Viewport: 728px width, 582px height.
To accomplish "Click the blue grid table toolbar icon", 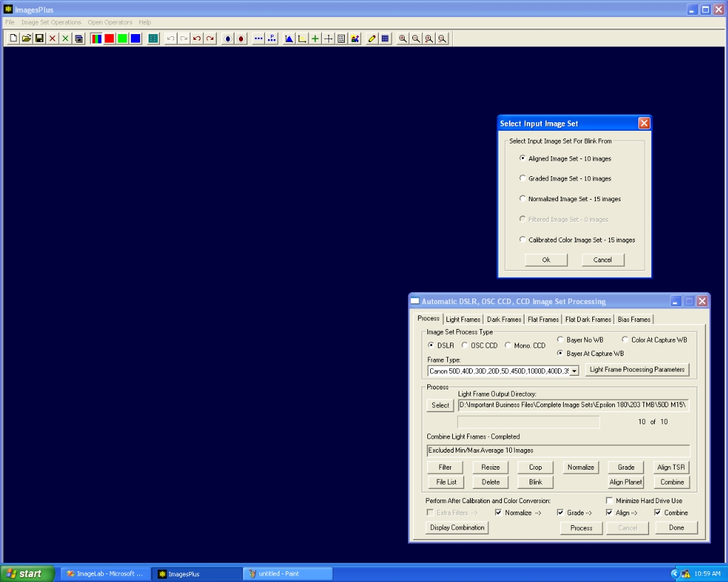I will [385, 38].
